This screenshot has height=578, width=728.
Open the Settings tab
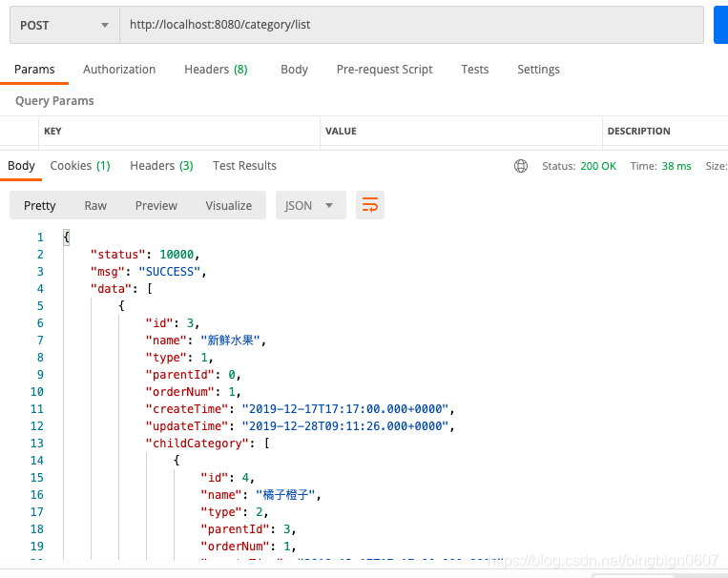coord(538,70)
